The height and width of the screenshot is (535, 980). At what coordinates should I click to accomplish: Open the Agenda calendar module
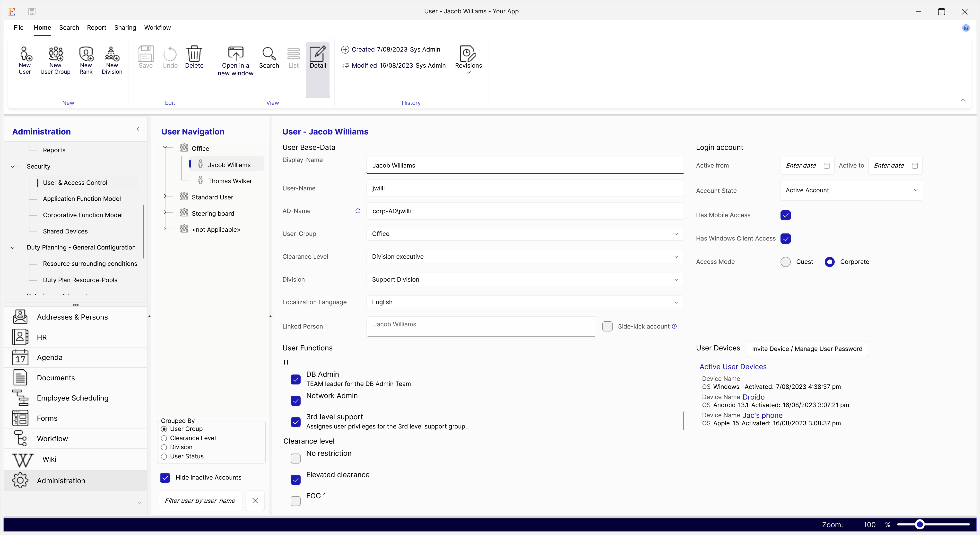[76, 357]
